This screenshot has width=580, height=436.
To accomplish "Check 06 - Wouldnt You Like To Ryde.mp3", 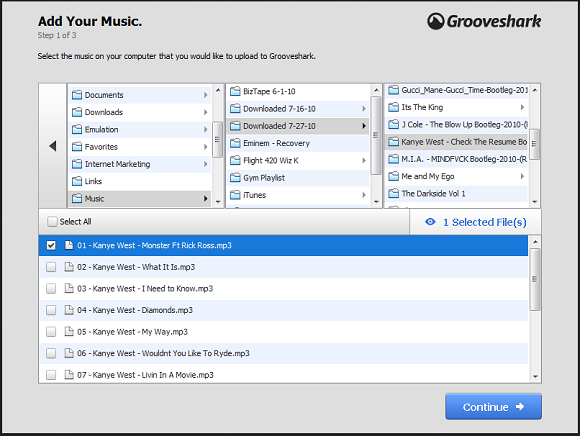I will pos(51,353).
